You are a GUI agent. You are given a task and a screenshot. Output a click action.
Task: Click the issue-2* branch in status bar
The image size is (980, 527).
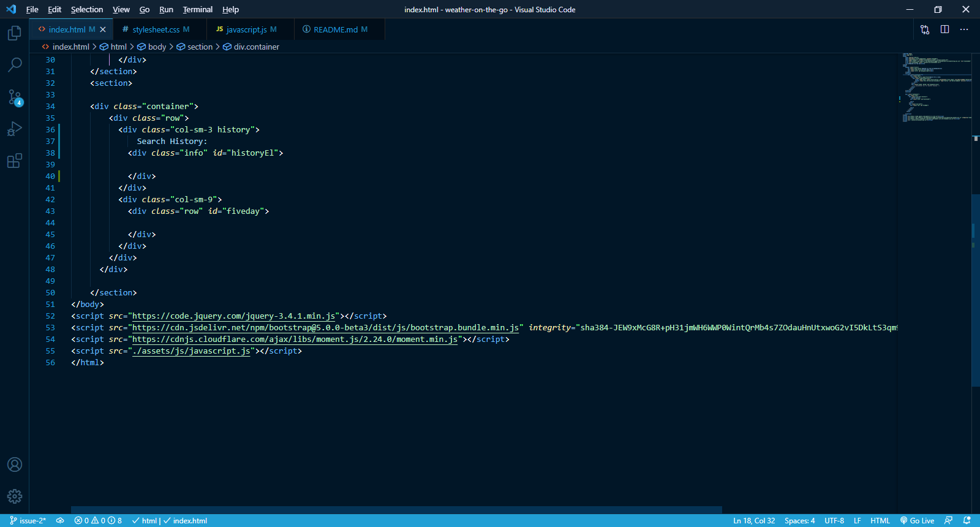coord(28,520)
